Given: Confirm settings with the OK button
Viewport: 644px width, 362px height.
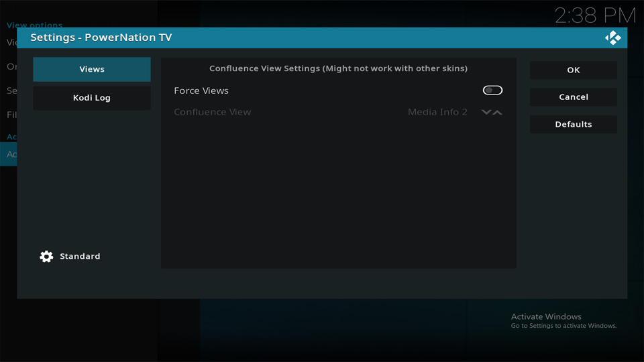Looking at the screenshot, I should 574,70.
